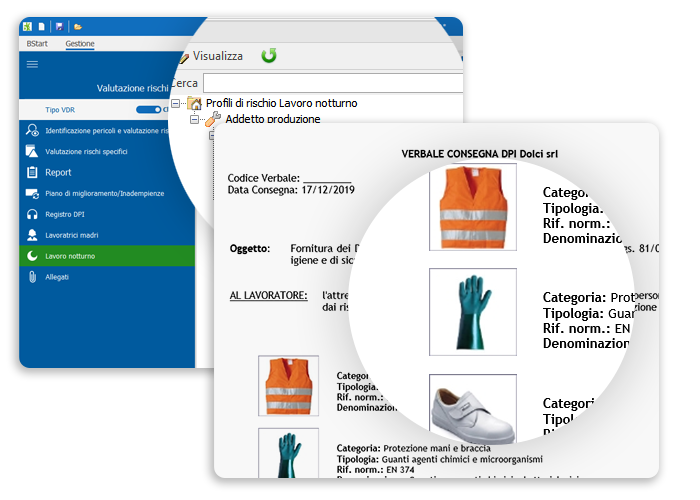Viewport: 700px width, 500px height.
Task: Click the new document icon in title bar
Action: 42,26
